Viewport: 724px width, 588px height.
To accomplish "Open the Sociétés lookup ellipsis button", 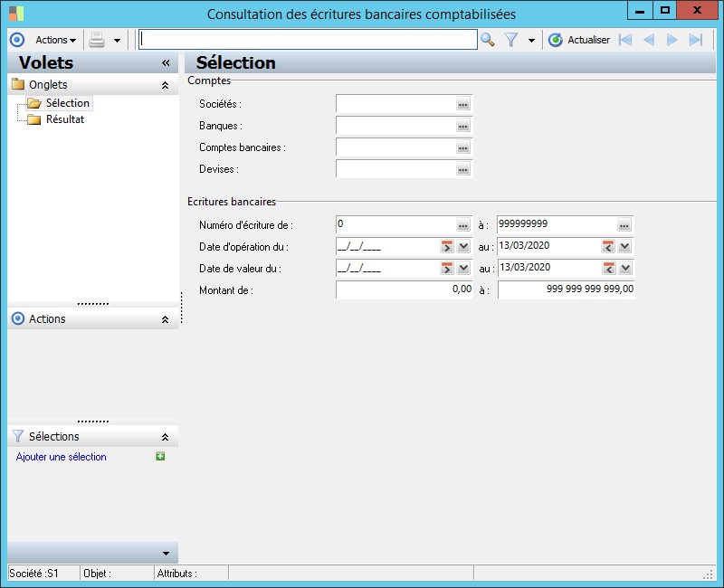I will [462, 104].
